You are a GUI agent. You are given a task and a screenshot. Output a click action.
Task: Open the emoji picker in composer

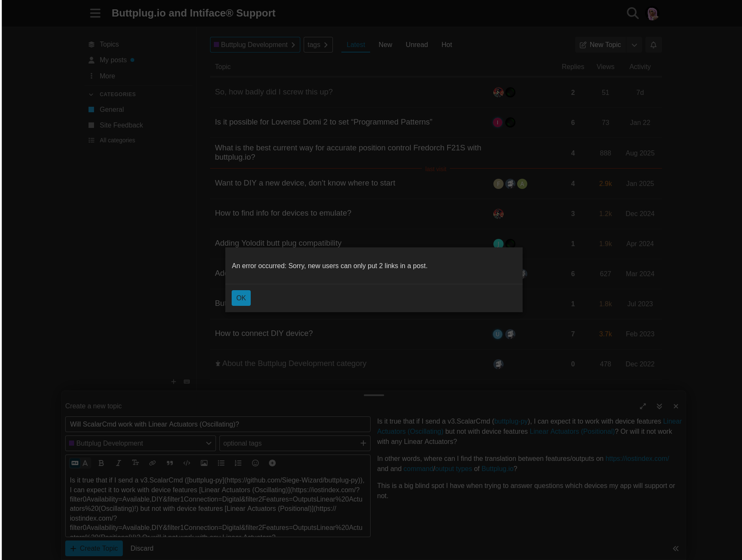tap(255, 463)
